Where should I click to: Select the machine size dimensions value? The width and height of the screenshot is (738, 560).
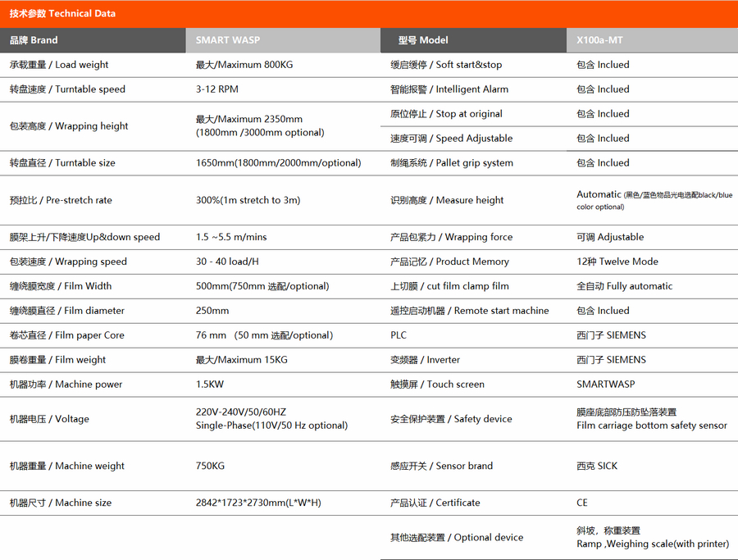(258, 503)
